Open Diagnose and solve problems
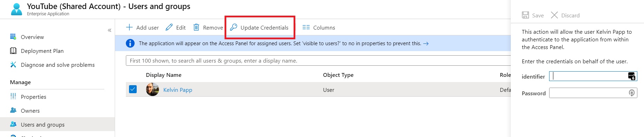 (58, 65)
